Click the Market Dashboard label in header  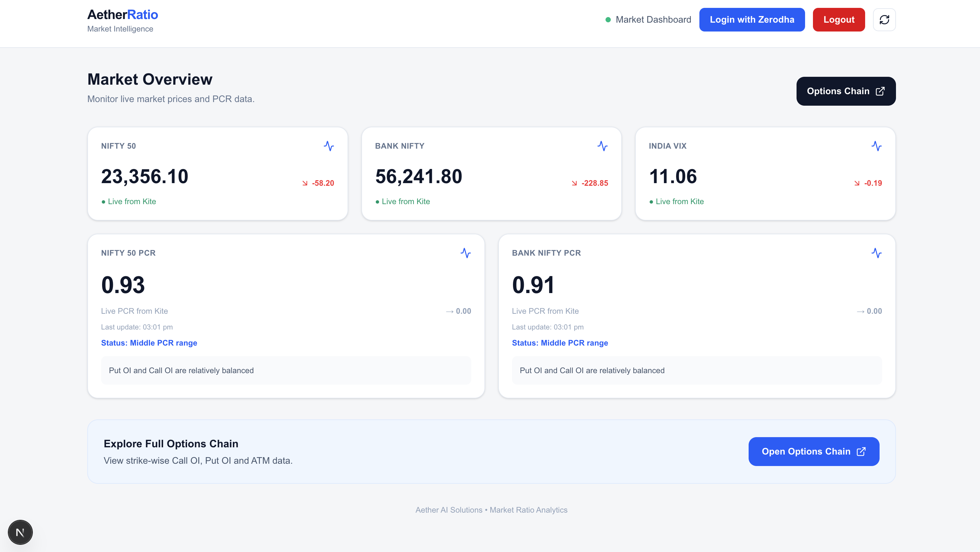653,20
